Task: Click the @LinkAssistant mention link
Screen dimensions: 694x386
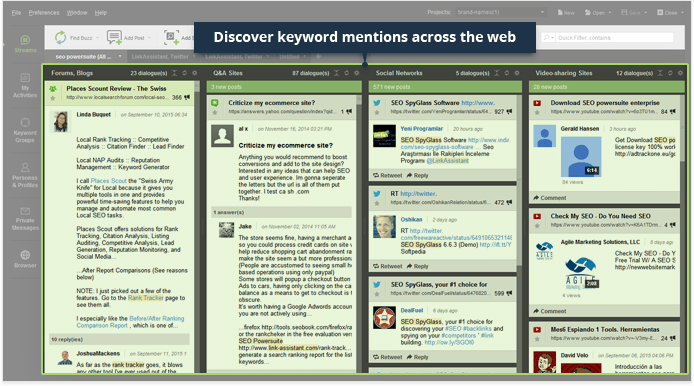Action: [x=447, y=161]
